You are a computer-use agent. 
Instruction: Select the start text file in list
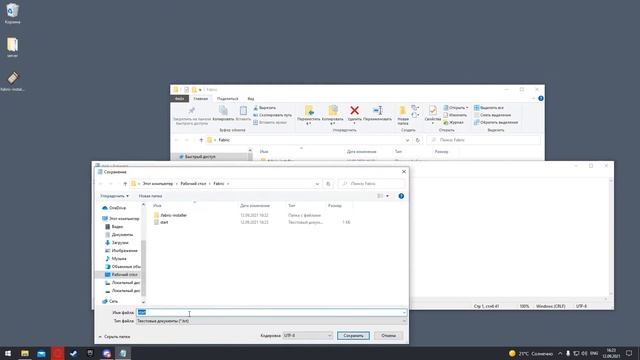pyautogui.click(x=164, y=222)
